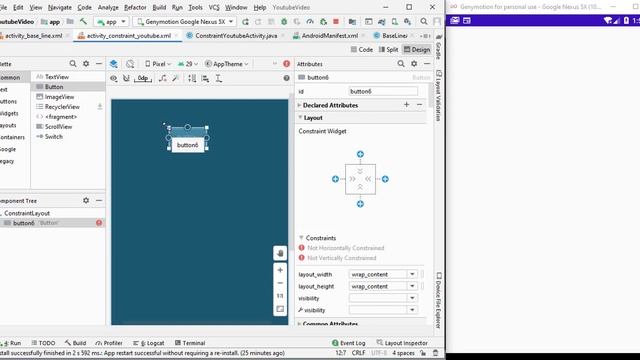Click button6 error icon in Component Tree

(99, 223)
